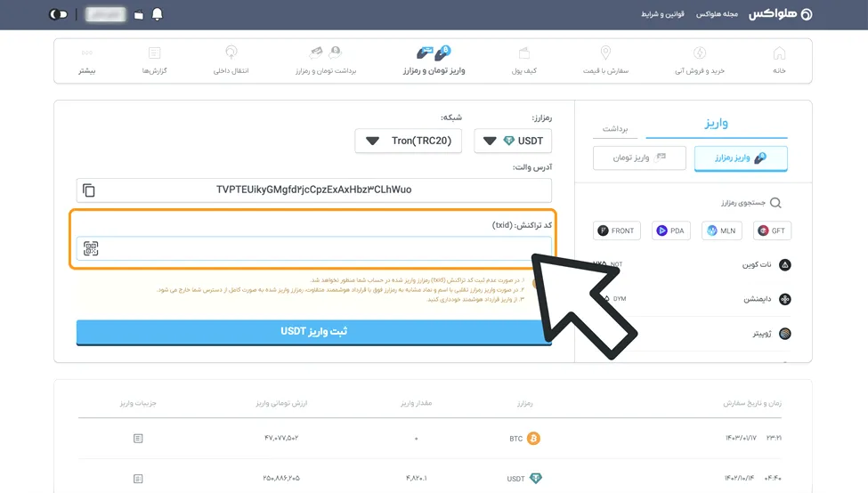Copy the wallet address
Screen dimensions: 868x493
point(88,190)
